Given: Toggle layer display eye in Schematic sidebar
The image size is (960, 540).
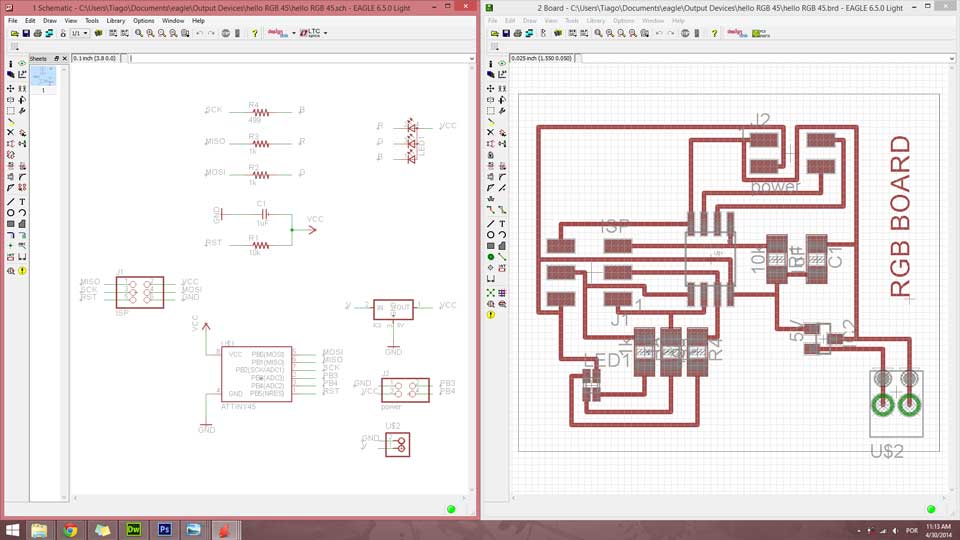Looking at the screenshot, I should click(x=22, y=64).
